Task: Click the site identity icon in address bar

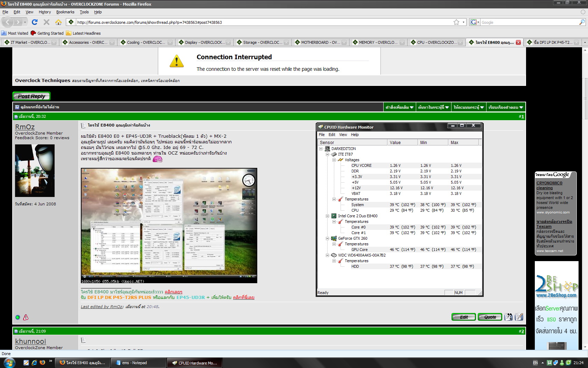Action: tap(71, 22)
